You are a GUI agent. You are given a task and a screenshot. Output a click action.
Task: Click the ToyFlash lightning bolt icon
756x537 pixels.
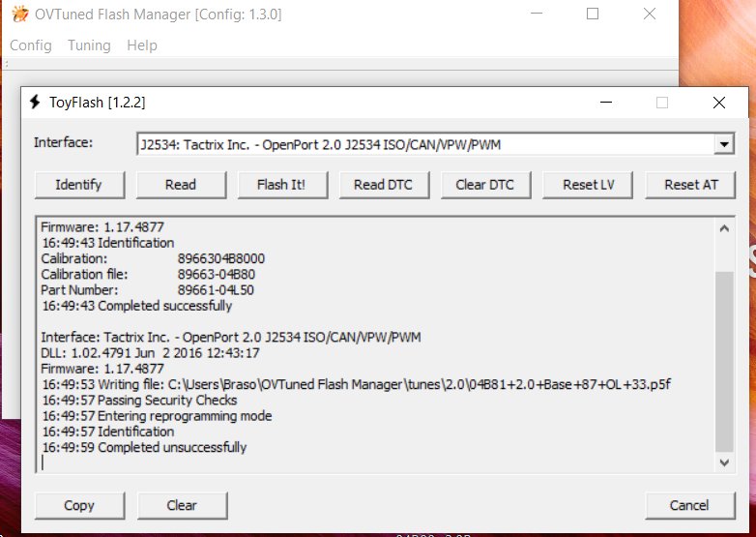(35, 102)
